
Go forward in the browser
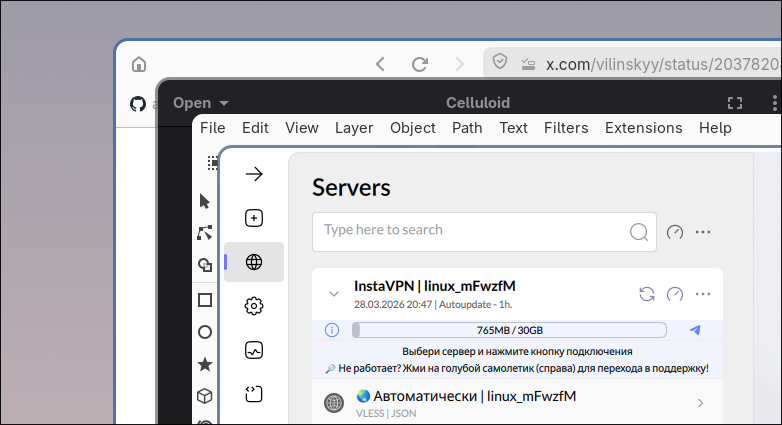coord(459,64)
